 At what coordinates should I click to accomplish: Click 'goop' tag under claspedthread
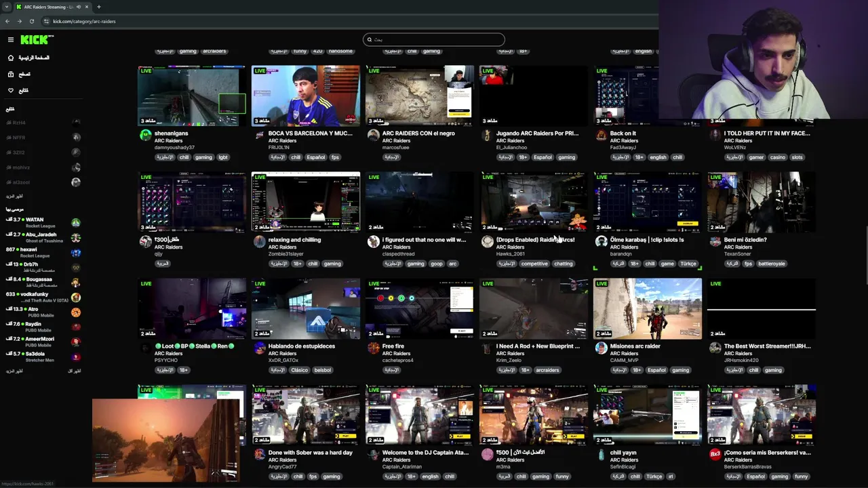pyautogui.click(x=437, y=264)
